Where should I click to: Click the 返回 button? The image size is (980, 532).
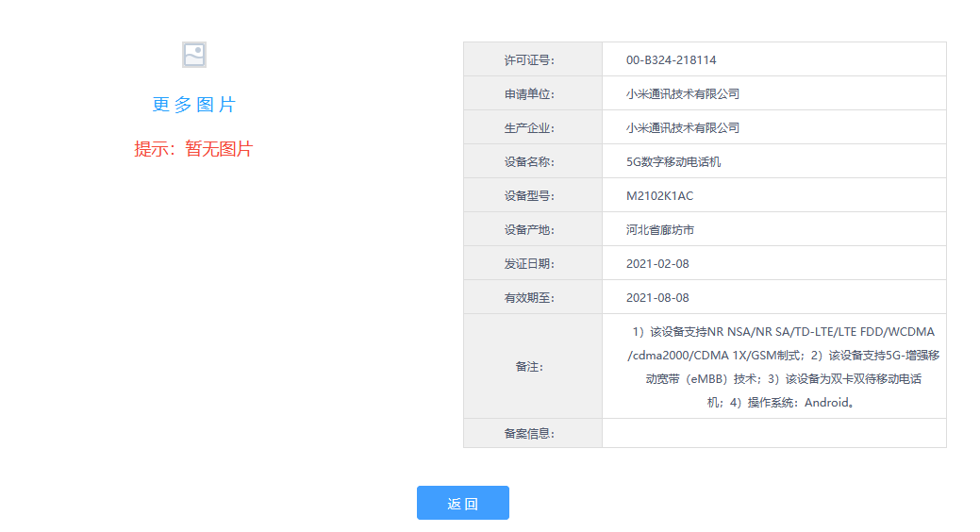click(x=462, y=503)
